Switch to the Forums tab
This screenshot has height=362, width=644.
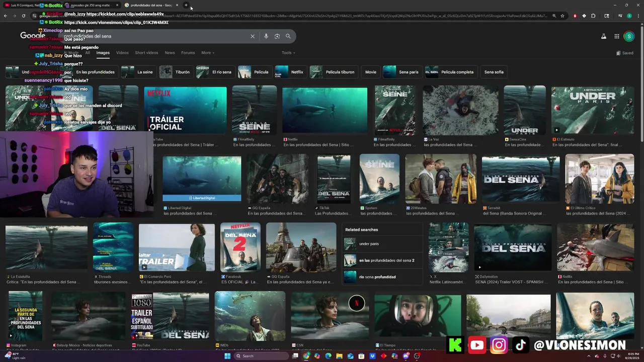point(188,53)
